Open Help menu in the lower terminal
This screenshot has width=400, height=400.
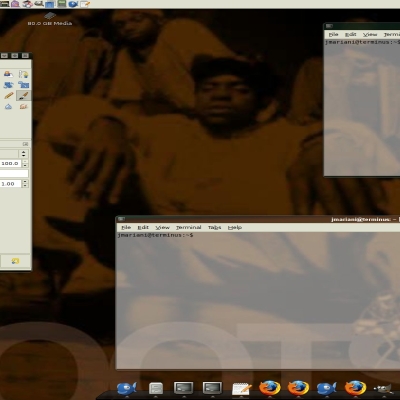[235, 227]
